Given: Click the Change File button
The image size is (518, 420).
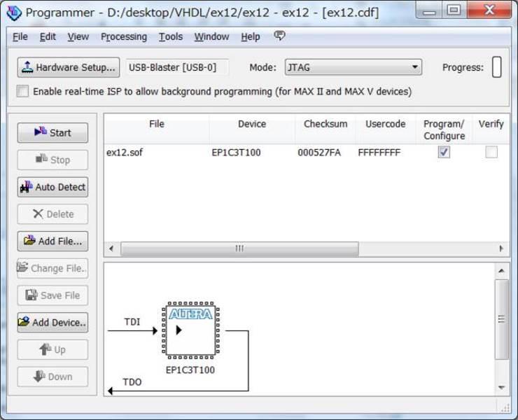Looking at the screenshot, I should [x=53, y=268].
